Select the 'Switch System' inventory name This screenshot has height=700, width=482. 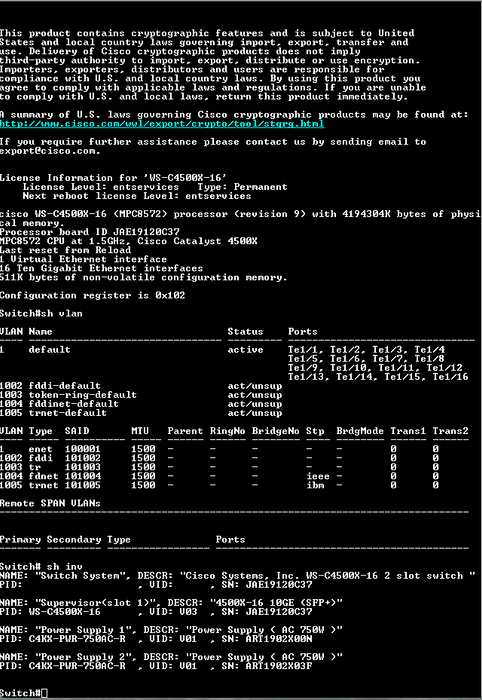point(81,576)
